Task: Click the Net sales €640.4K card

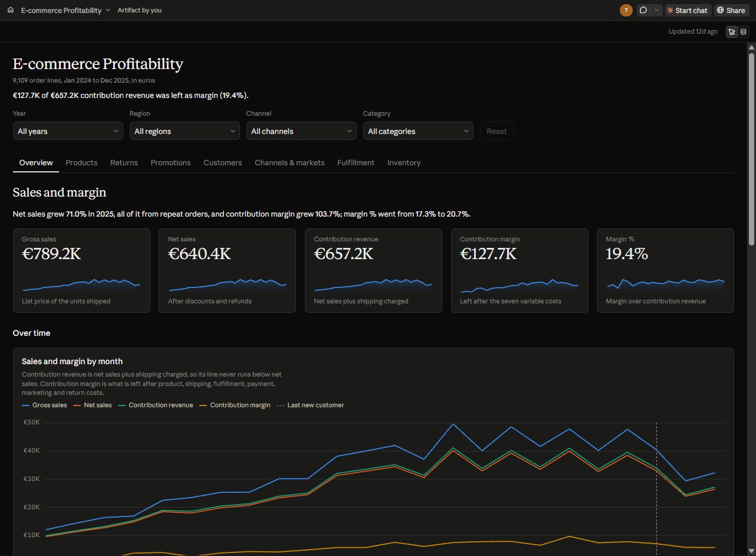Action: coord(227,270)
